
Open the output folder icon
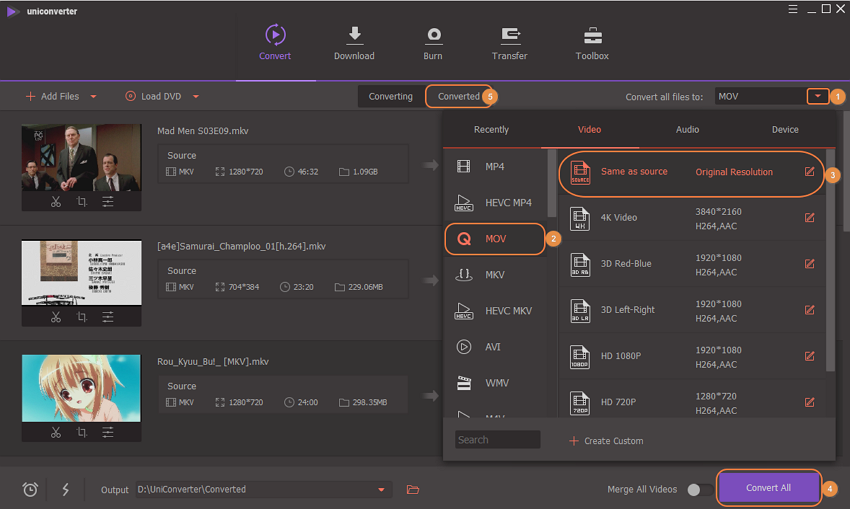click(x=413, y=489)
